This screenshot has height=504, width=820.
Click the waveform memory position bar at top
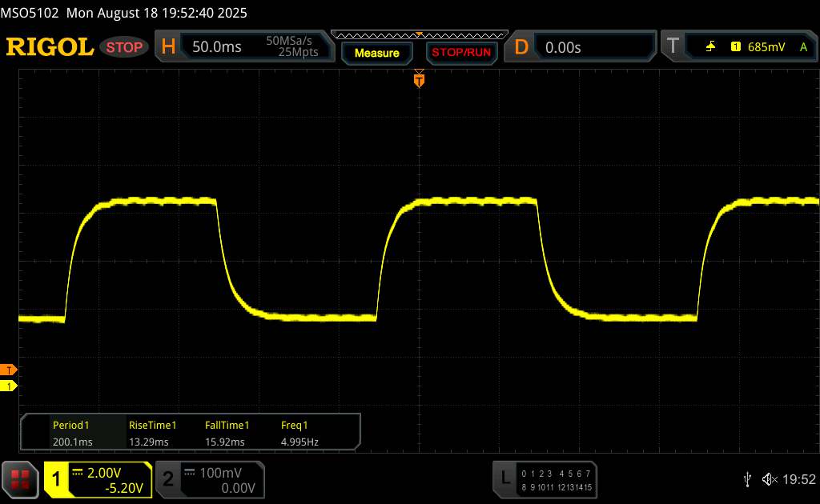[x=419, y=34]
